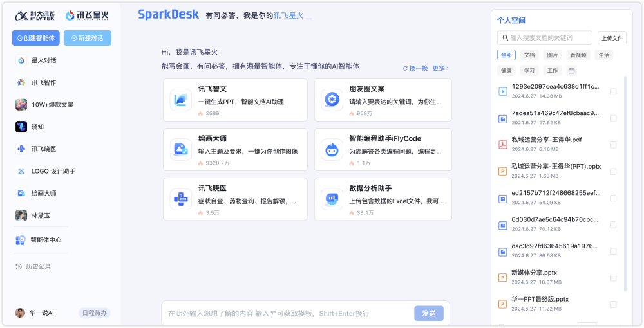Click the 数据分析助手 card icon
Screen dimensions: 644x328
tap(332, 199)
